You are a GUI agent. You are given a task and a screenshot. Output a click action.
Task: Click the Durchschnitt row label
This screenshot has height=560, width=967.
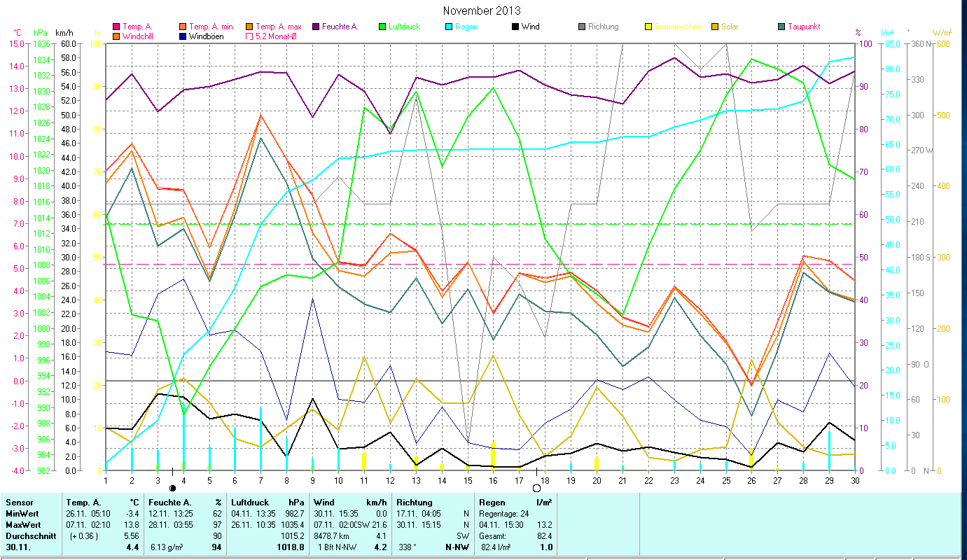(x=29, y=535)
